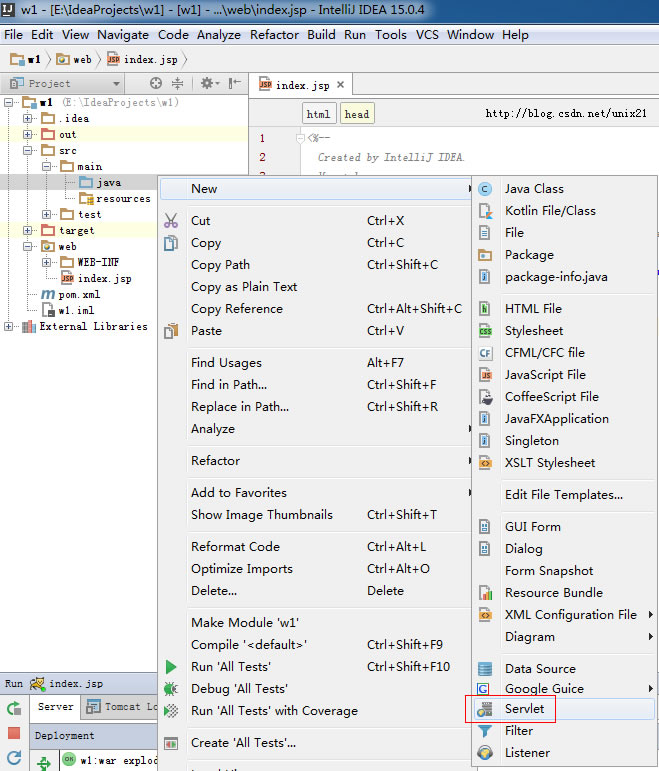
Task: Choose GUI Form from New submenu
Action: tap(565, 527)
